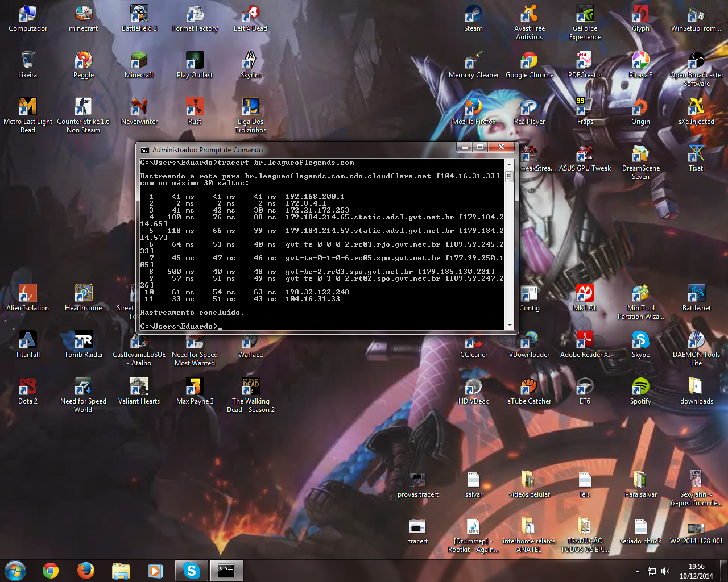Launch Google Chrome from the desktop icon

(530, 65)
